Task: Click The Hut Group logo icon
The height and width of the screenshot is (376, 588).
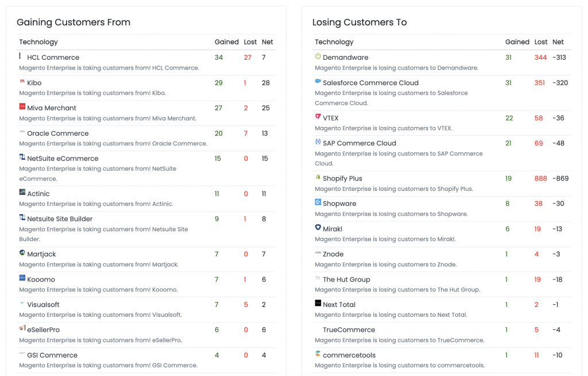Action: click(318, 278)
